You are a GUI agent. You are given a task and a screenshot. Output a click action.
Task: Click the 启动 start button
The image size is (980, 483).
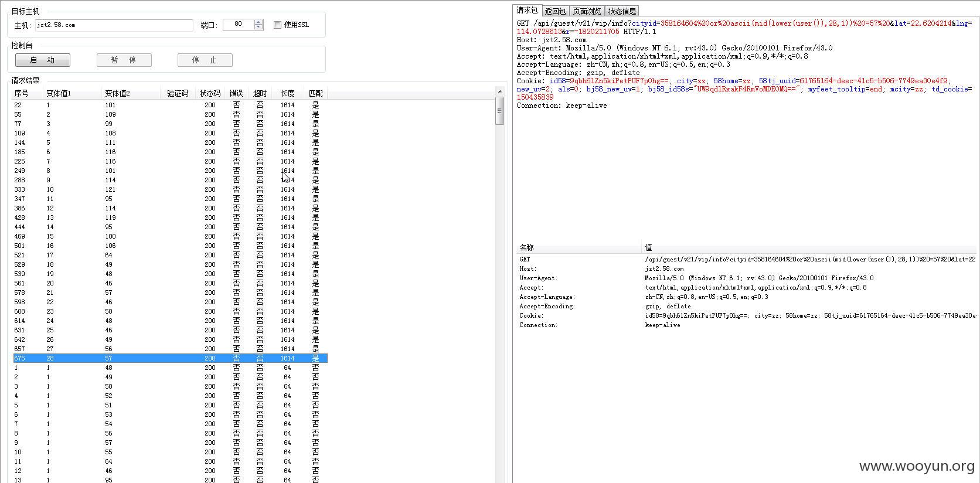(43, 60)
